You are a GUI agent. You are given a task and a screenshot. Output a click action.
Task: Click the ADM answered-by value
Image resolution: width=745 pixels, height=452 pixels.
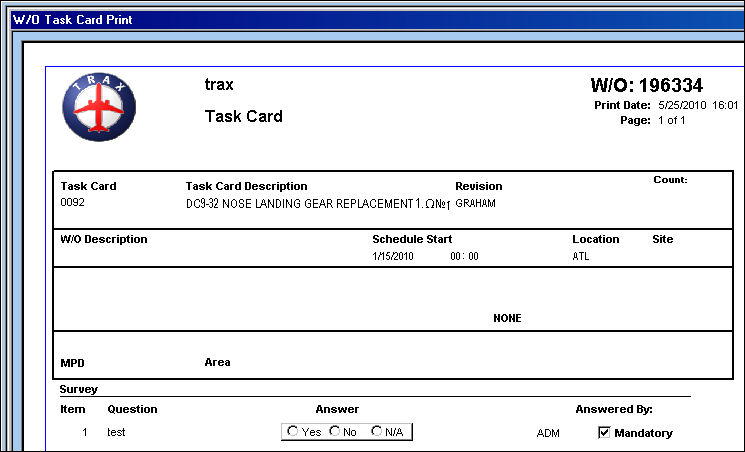(x=548, y=433)
